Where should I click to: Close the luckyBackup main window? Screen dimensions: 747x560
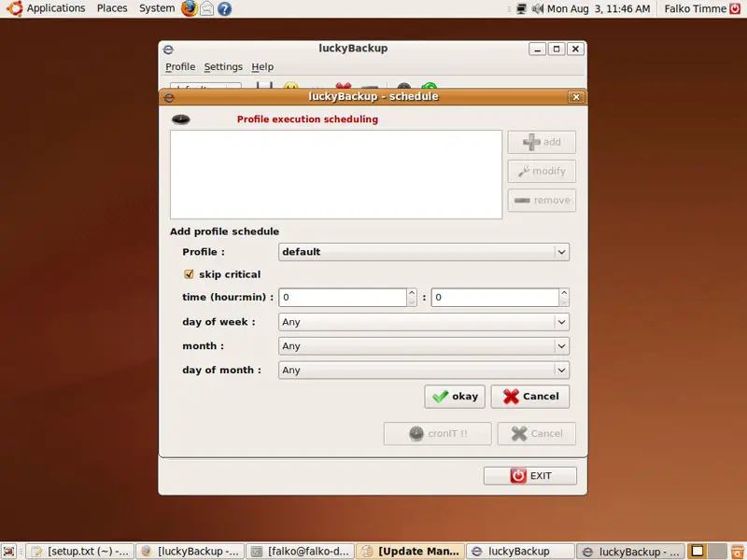point(575,49)
